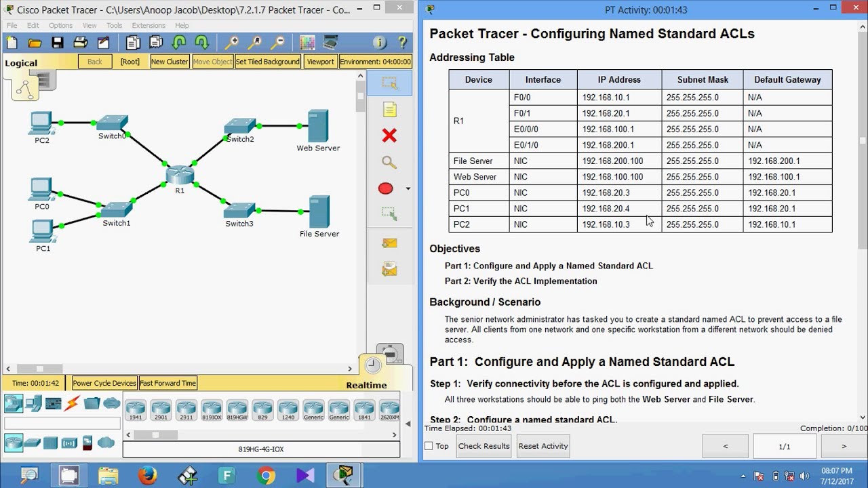868x488 pixels.
Task: Create a new file with New icon
Action: [12, 43]
